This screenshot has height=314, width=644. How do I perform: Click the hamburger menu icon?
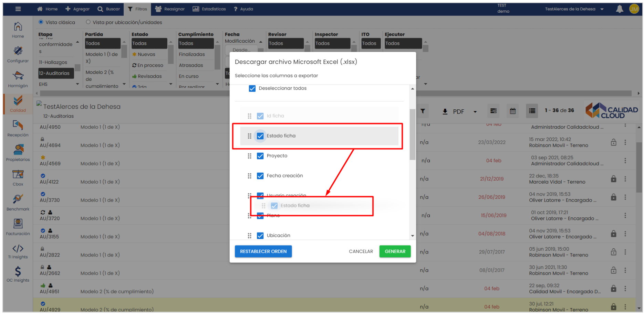point(18,9)
